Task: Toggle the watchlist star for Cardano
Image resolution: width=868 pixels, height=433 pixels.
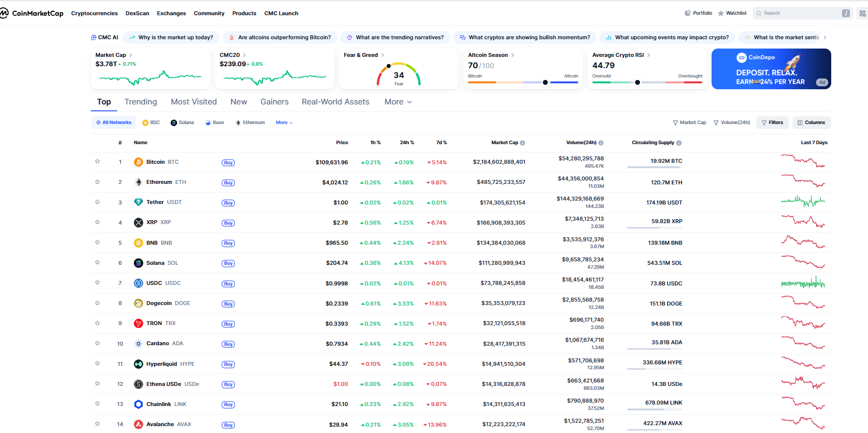Action: coord(97,343)
